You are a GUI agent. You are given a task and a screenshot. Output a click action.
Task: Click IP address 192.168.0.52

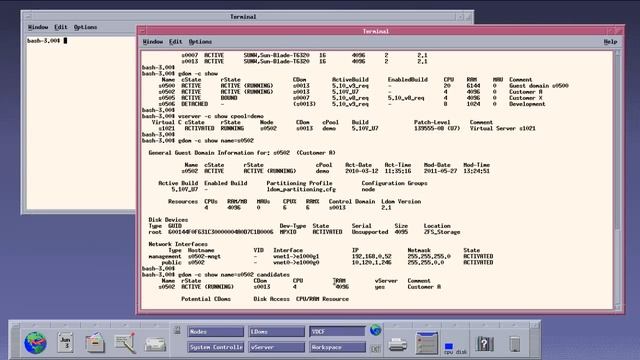(x=371, y=256)
